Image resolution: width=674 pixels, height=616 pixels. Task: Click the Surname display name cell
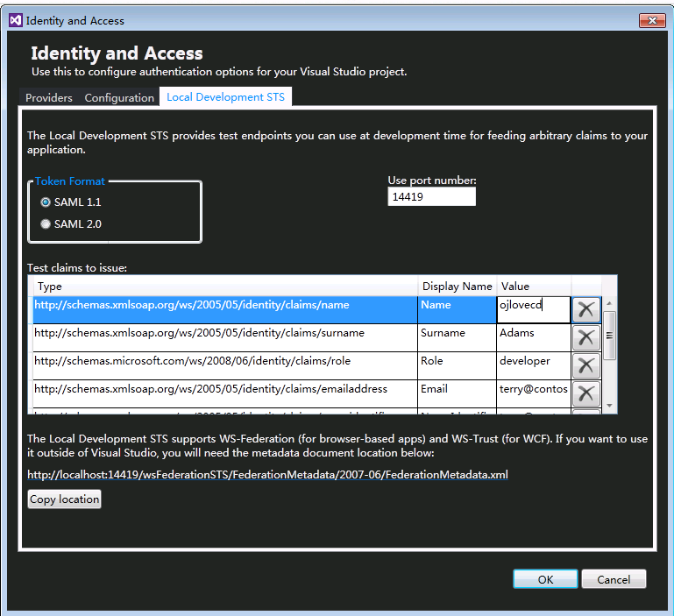pos(457,337)
